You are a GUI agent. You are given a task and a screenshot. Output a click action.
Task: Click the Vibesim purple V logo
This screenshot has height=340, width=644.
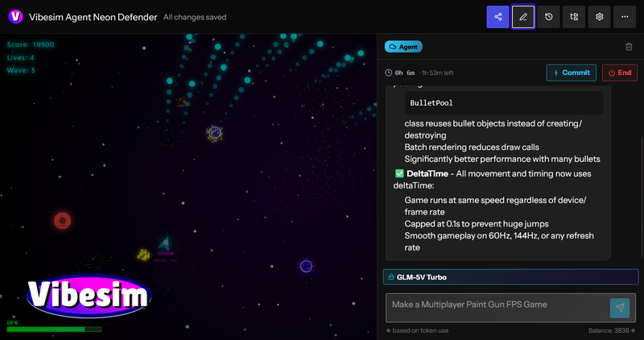[15, 17]
